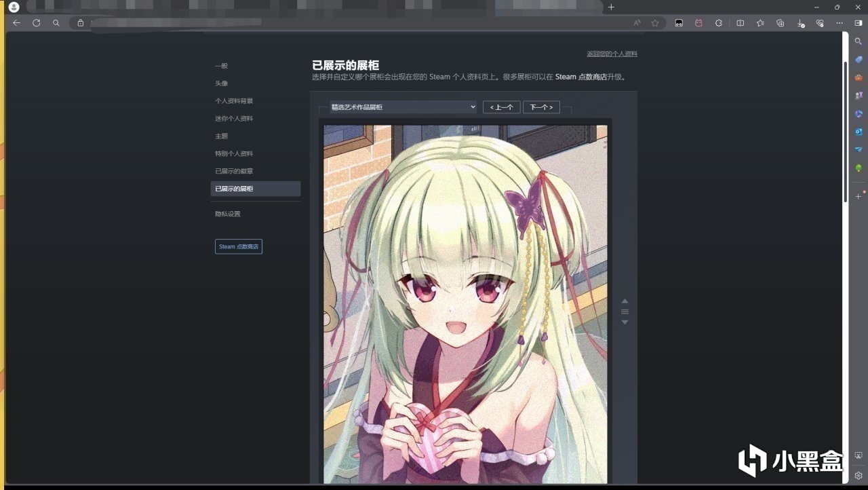This screenshot has height=490, width=868.
Task: Select 已展示的展柜 in the side menu
Action: (256, 189)
